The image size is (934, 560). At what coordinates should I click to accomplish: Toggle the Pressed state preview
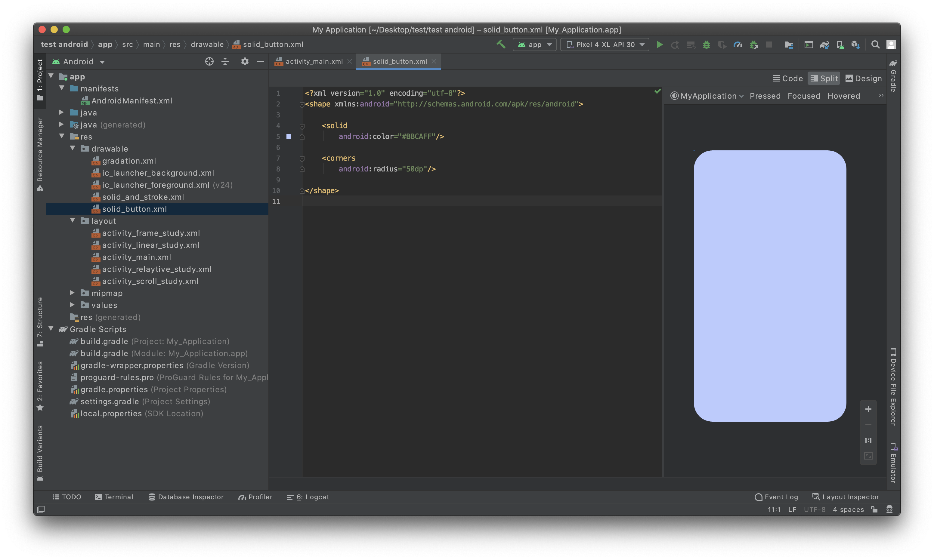765,96
